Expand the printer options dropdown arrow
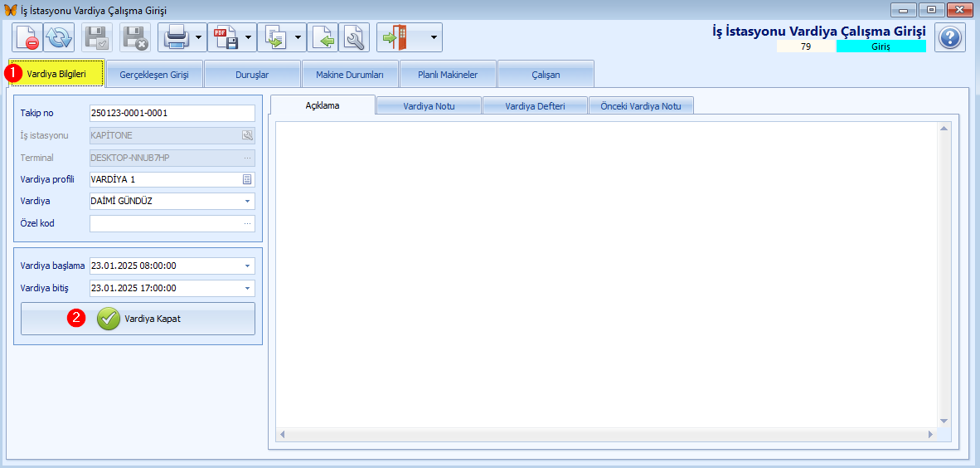 (199, 38)
